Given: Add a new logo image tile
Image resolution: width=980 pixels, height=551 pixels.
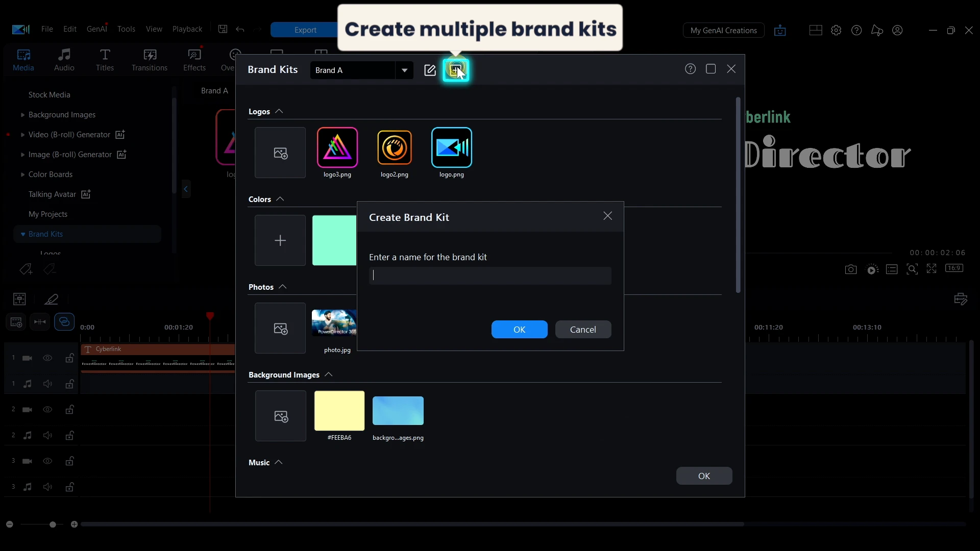Looking at the screenshot, I should click(x=280, y=153).
